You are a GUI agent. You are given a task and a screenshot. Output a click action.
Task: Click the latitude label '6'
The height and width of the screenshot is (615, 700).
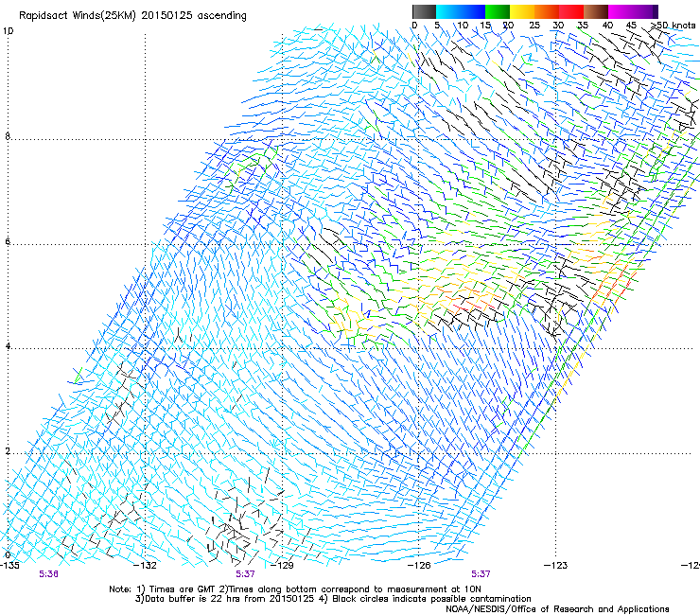(x=8, y=241)
